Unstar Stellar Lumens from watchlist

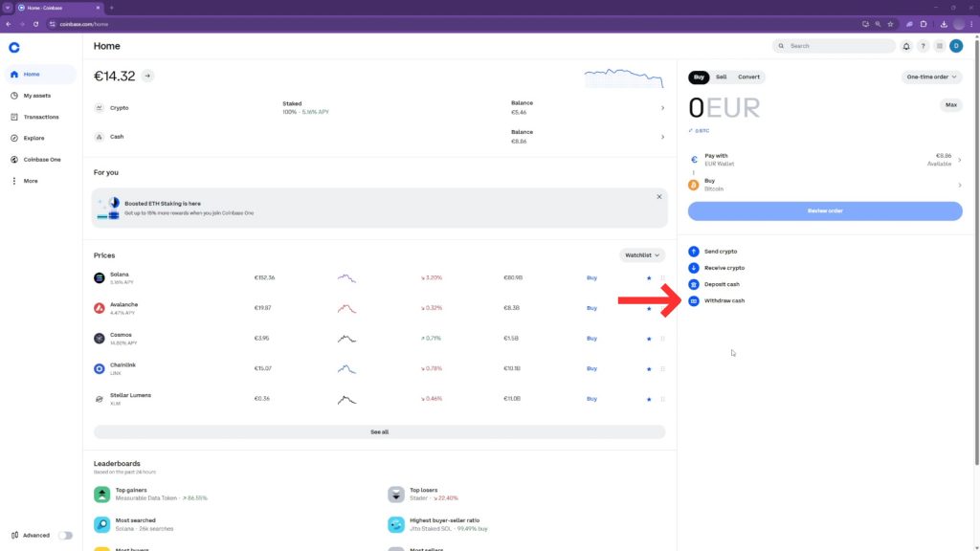point(649,399)
